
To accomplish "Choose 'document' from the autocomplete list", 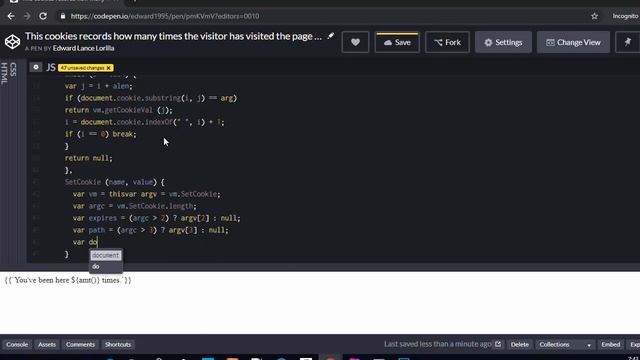I will click(x=106, y=255).
